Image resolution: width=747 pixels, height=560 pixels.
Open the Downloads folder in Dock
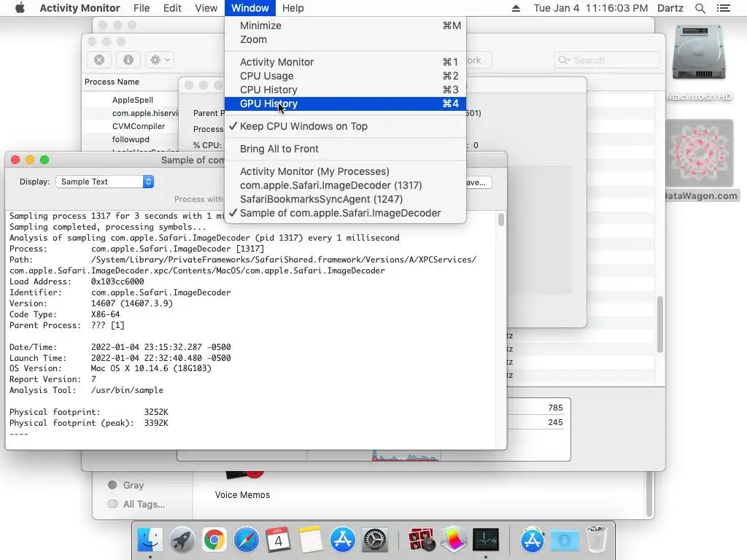(565, 540)
